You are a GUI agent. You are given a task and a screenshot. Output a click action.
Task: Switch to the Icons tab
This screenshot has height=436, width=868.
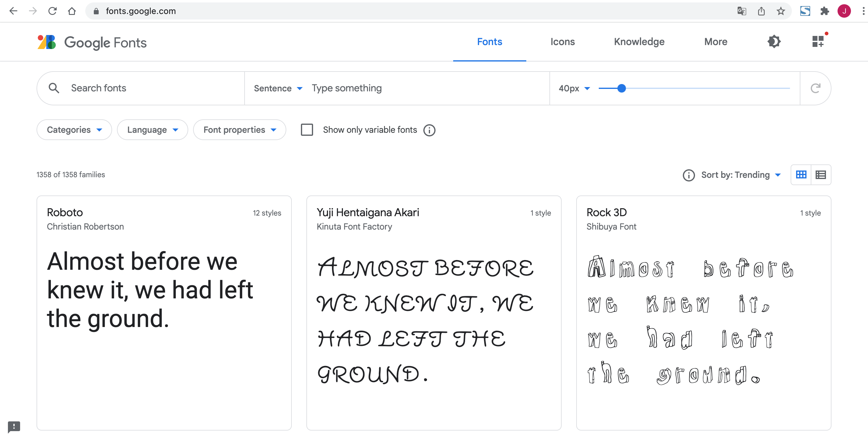click(x=563, y=42)
